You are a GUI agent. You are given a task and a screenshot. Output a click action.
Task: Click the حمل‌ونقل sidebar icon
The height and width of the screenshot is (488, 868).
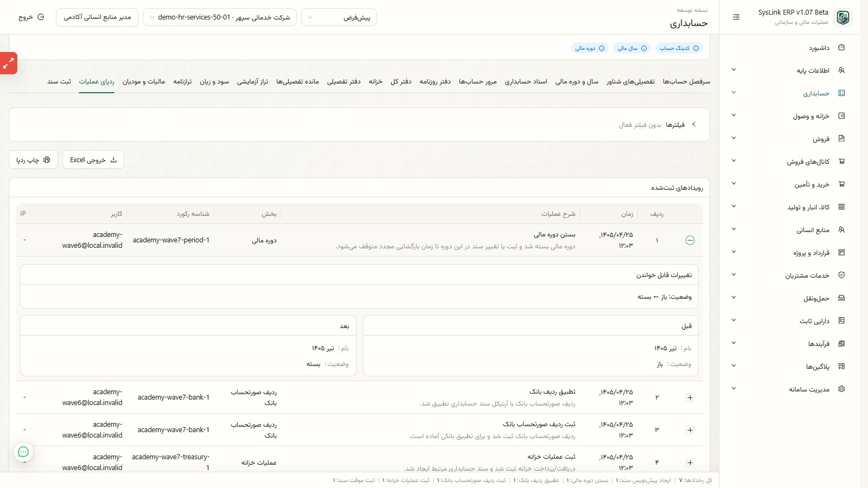(x=841, y=298)
